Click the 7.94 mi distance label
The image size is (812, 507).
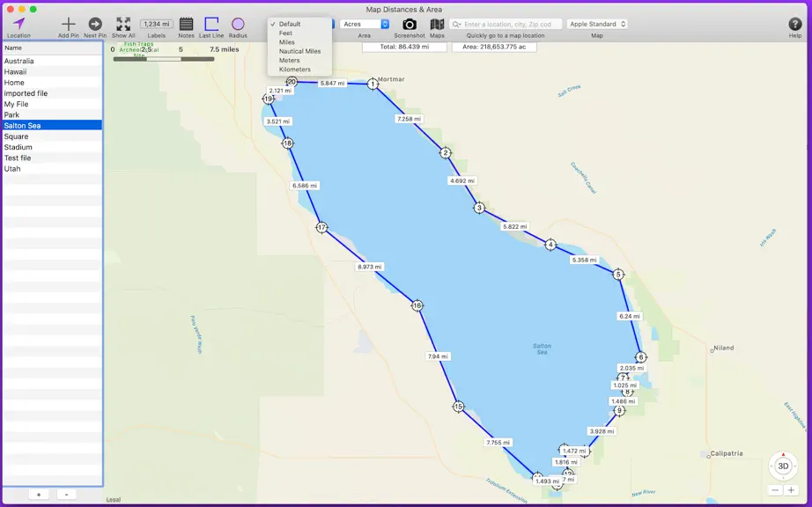point(438,356)
